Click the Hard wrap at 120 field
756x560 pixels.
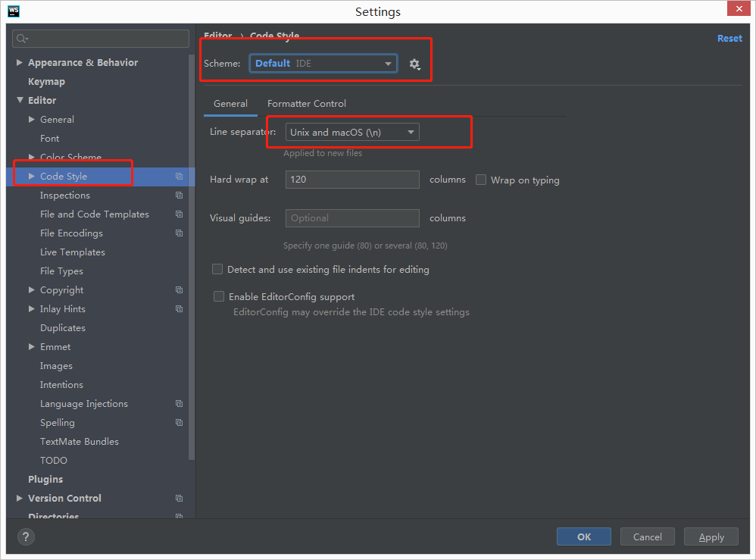pos(352,180)
